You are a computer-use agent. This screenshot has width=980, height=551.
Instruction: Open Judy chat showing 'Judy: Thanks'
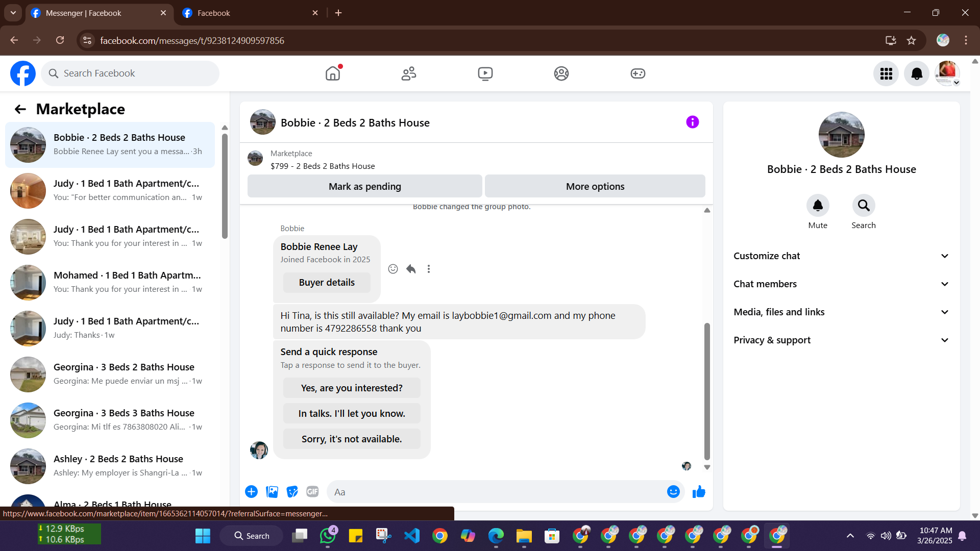tap(110, 329)
